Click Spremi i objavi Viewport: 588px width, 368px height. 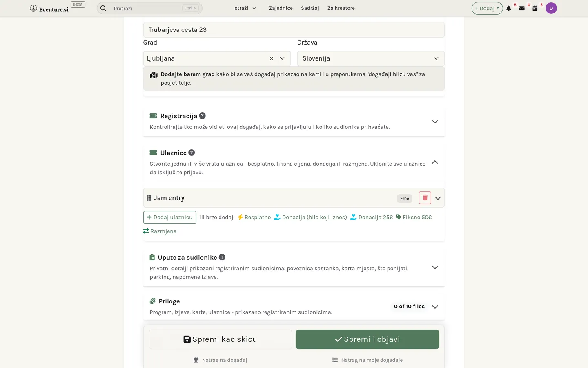367,339
